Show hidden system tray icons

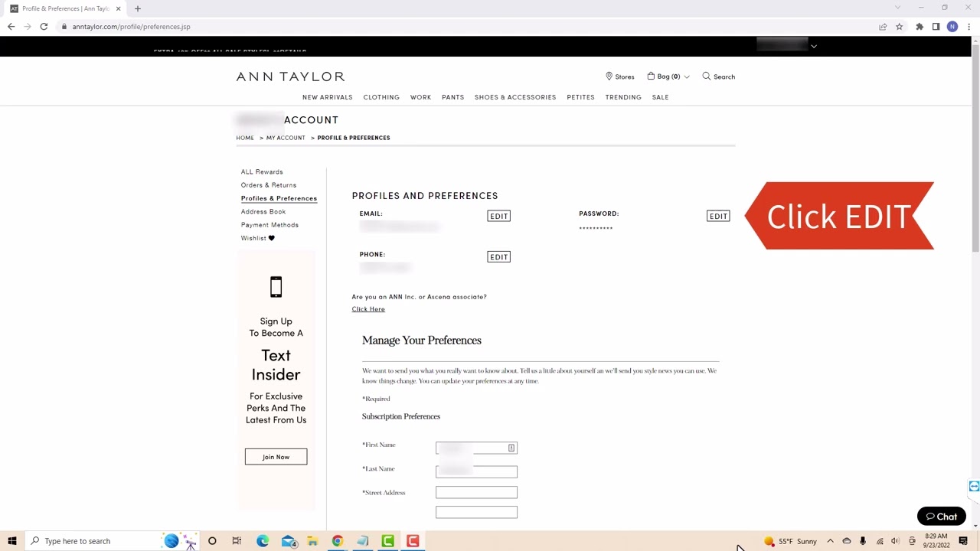(x=830, y=541)
